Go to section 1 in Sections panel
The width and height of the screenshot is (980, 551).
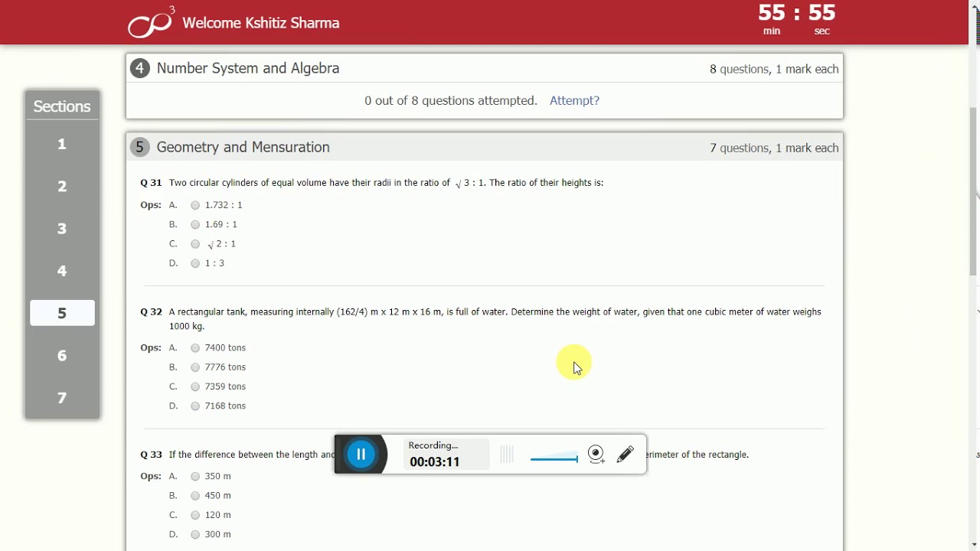[x=62, y=144]
